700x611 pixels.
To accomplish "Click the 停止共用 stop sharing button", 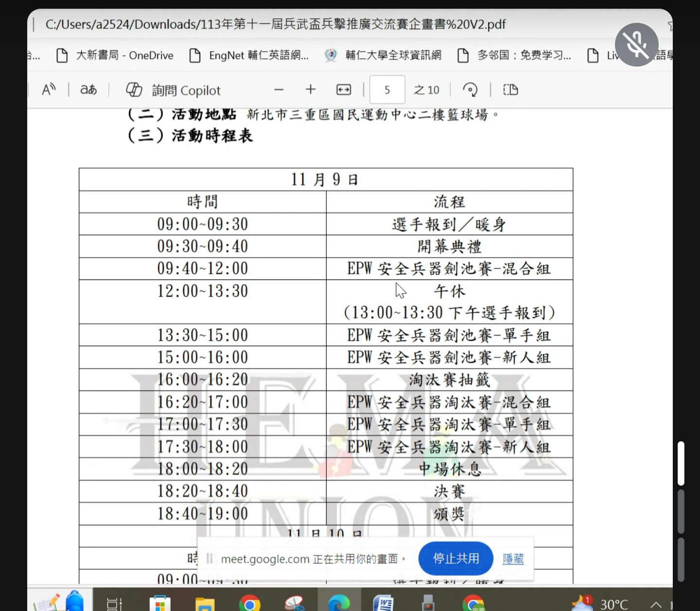I will 455,559.
